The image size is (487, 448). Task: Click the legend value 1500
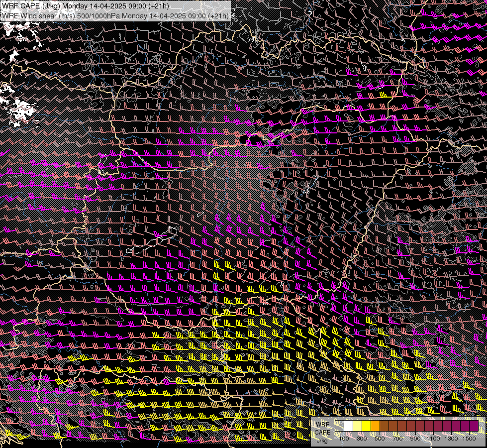click(469, 439)
